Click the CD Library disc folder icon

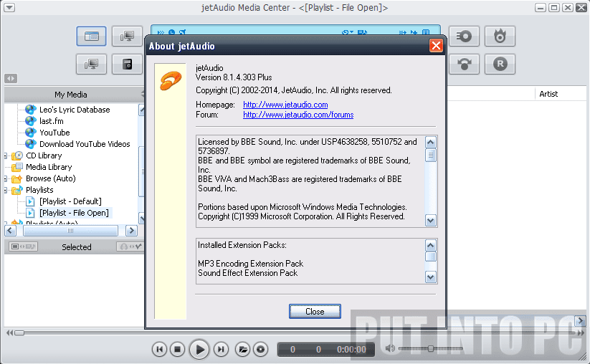(17, 155)
